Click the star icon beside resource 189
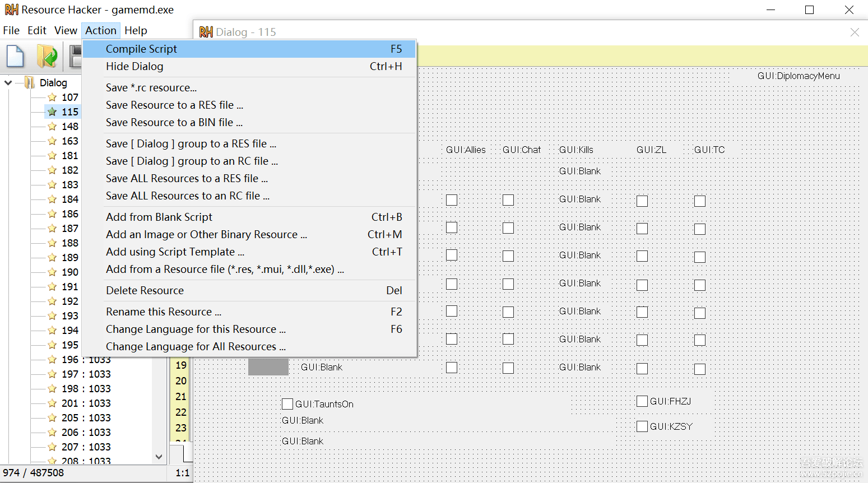 (52, 258)
